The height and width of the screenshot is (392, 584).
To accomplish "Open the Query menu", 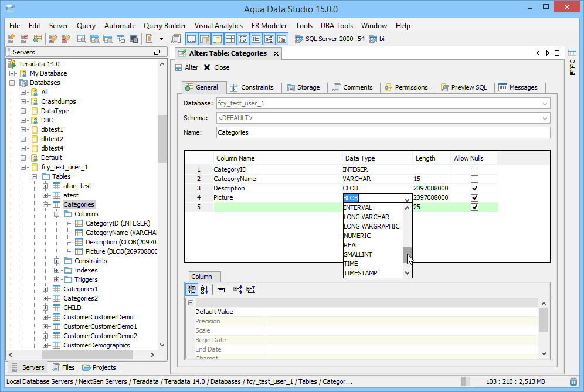I will click(x=86, y=26).
